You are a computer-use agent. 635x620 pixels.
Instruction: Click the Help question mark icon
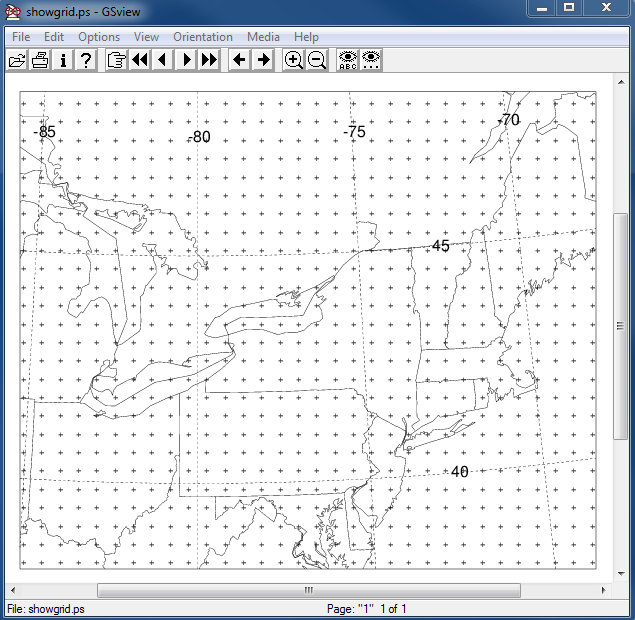(x=86, y=60)
